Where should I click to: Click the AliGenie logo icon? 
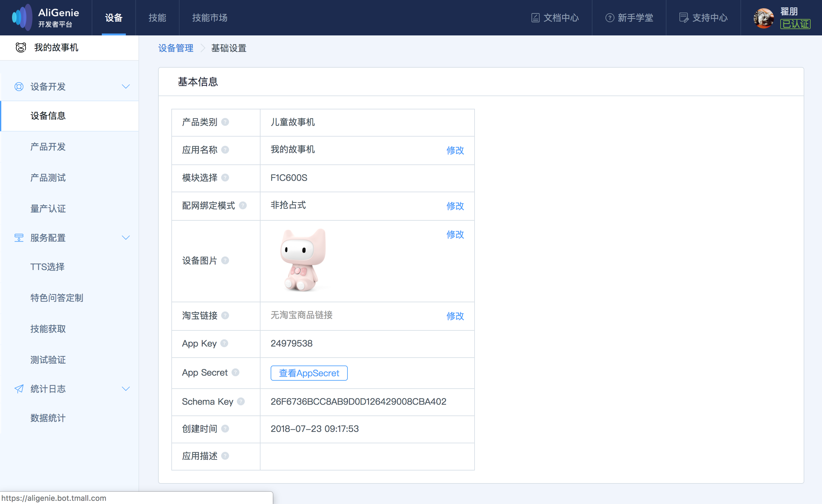pos(22,17)
